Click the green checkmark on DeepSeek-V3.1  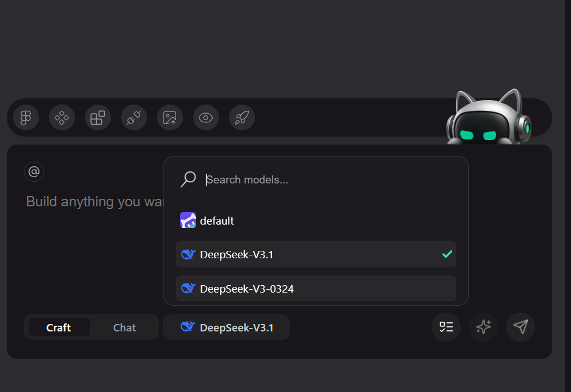coord(447,254)
